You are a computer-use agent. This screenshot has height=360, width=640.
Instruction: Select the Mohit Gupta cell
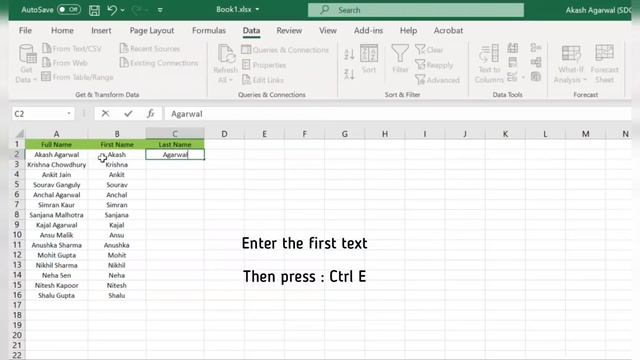click(x=56, y=255)
